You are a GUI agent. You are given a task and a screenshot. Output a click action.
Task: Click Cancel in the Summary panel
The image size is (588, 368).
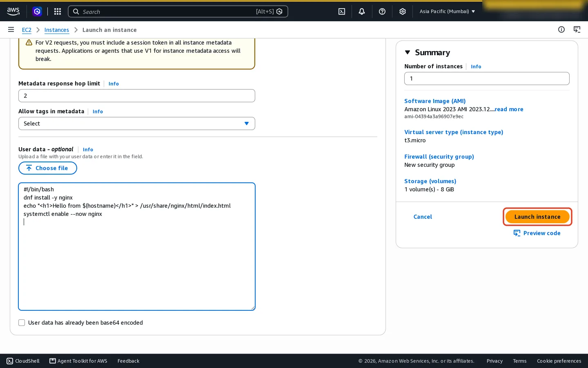(x=423, y=217)
